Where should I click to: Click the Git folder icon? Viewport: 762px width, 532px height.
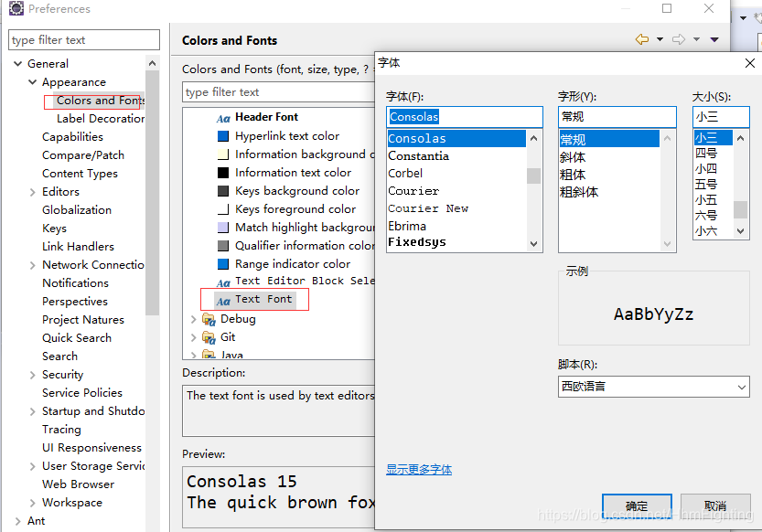(x=209, y=337)
